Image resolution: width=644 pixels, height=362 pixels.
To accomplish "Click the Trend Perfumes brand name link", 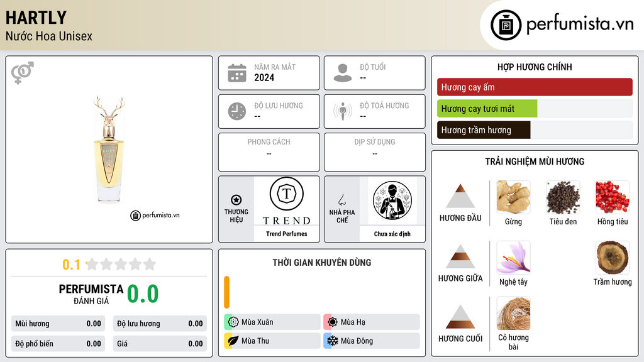I will click(x=287, y=234).
